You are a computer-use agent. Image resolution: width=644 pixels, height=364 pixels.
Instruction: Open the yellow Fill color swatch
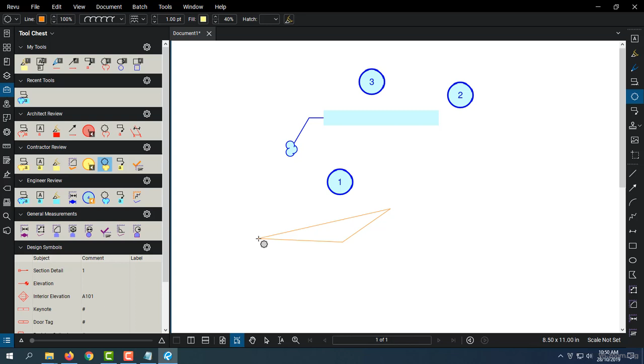click(203, 19)
